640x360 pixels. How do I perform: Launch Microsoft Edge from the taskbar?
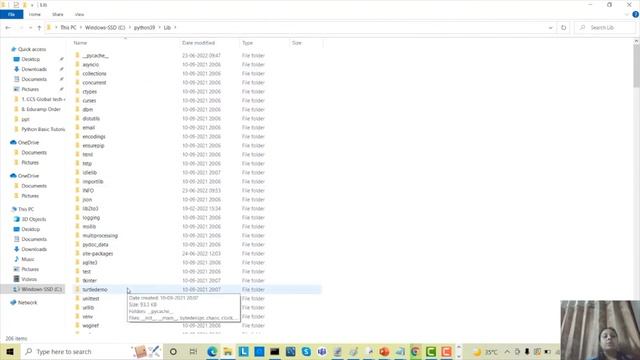pyautogui.click(x=212, y=351)
